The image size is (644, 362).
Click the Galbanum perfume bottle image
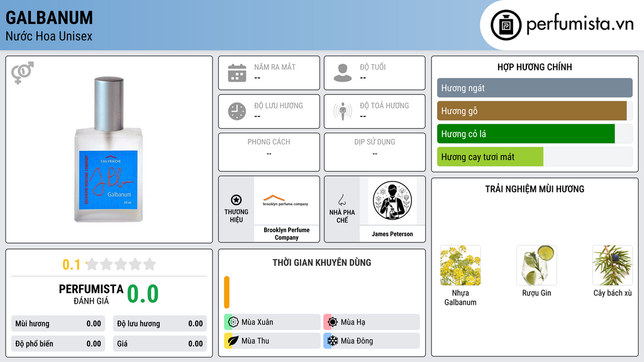click(x=109, y=150)
